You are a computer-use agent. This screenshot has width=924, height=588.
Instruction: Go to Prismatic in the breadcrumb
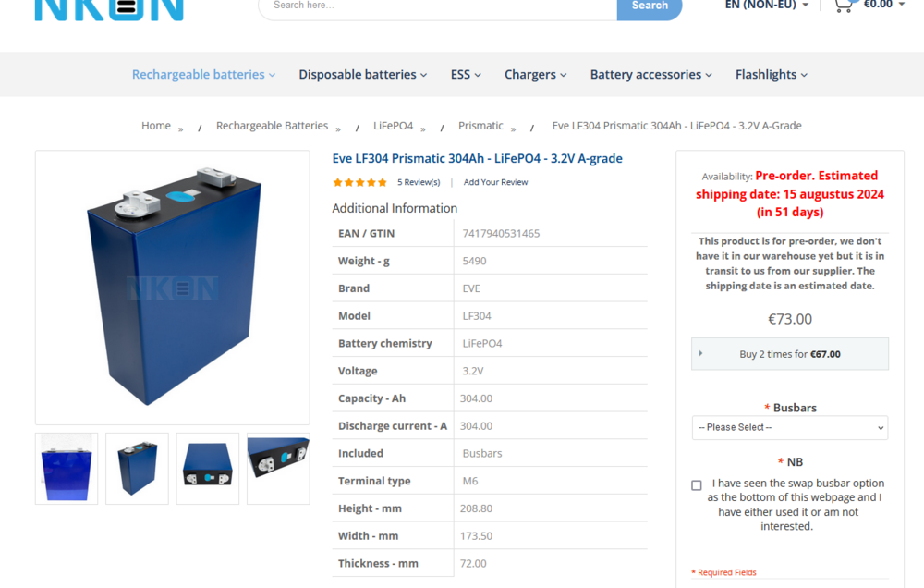pos(480,126)
